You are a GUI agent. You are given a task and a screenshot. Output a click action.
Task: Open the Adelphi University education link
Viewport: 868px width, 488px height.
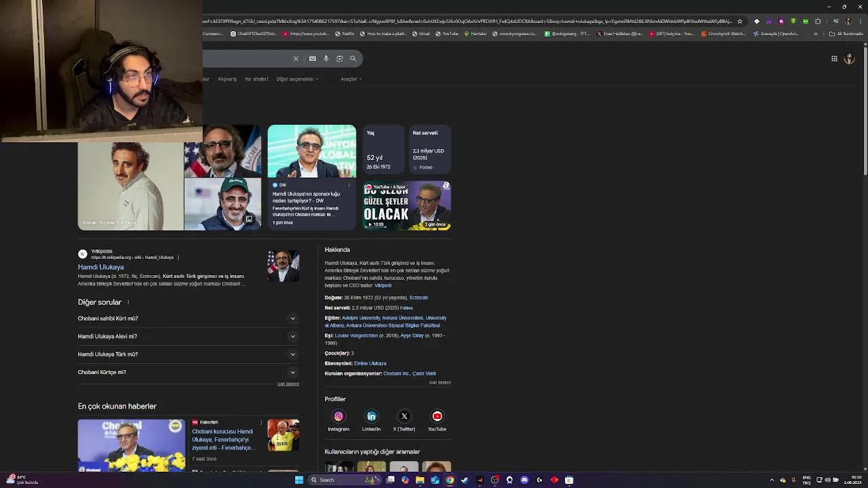point(361,318)
